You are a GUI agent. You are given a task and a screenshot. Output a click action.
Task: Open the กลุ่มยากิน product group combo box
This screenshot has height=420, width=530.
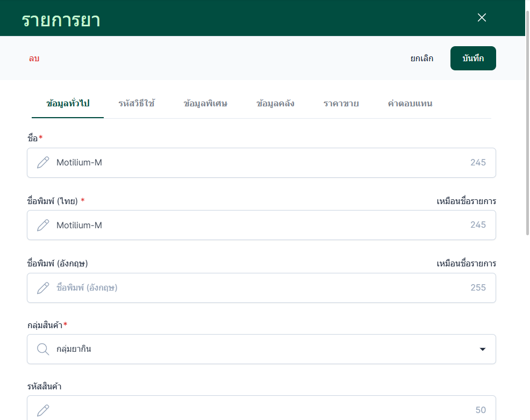261,349
